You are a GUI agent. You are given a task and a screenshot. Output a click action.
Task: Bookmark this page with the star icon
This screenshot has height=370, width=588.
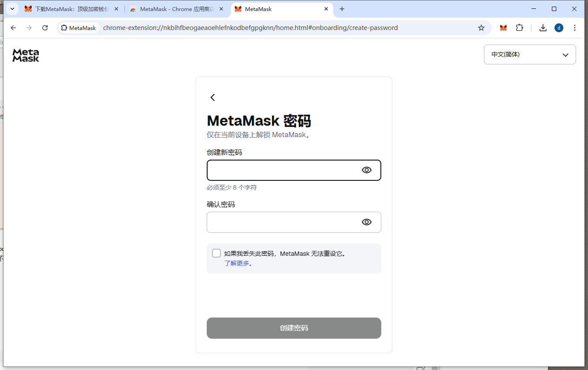(481, 28)
